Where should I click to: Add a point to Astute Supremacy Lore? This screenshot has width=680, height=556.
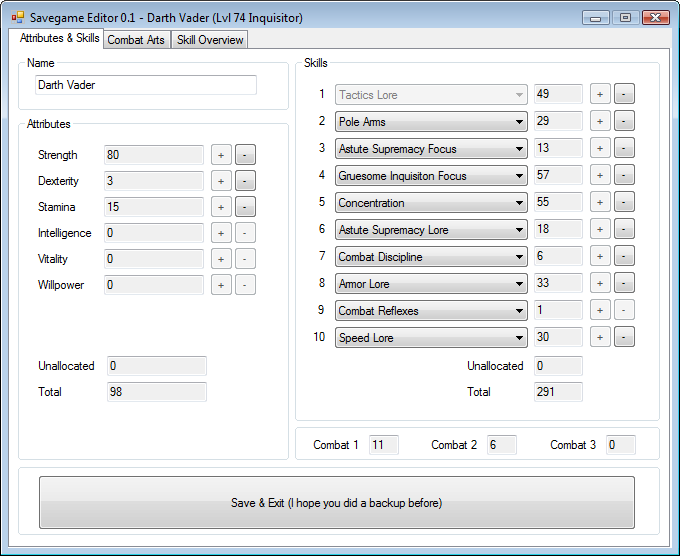(x=600, y=229)
